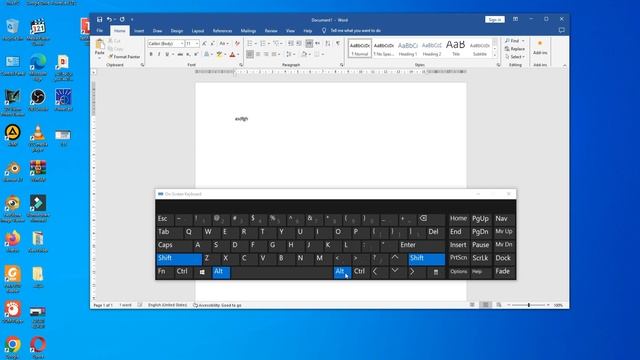Expand the Styles gallery more arrow
This screenshot has height=360, width=640.
click(x=495, y=55)
